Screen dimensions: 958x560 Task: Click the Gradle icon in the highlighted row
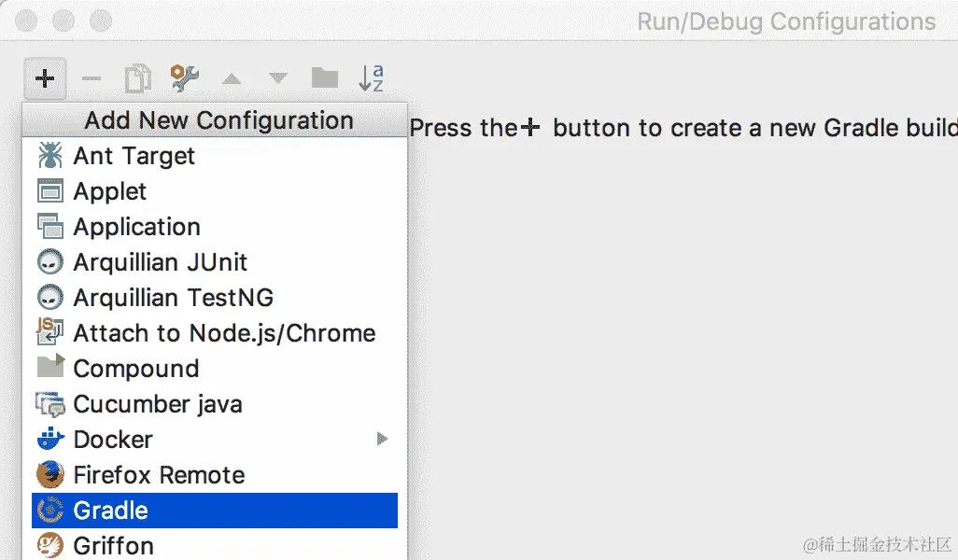pos(50,510)
